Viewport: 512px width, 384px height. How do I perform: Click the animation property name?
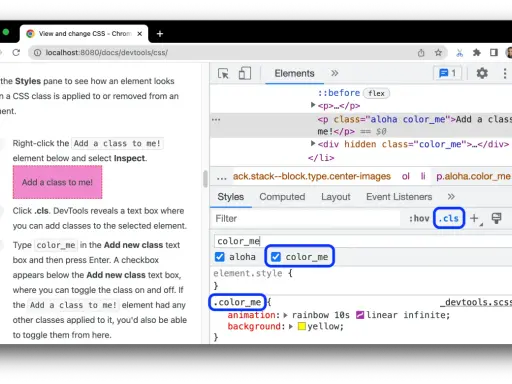click(x=251, y=315)
